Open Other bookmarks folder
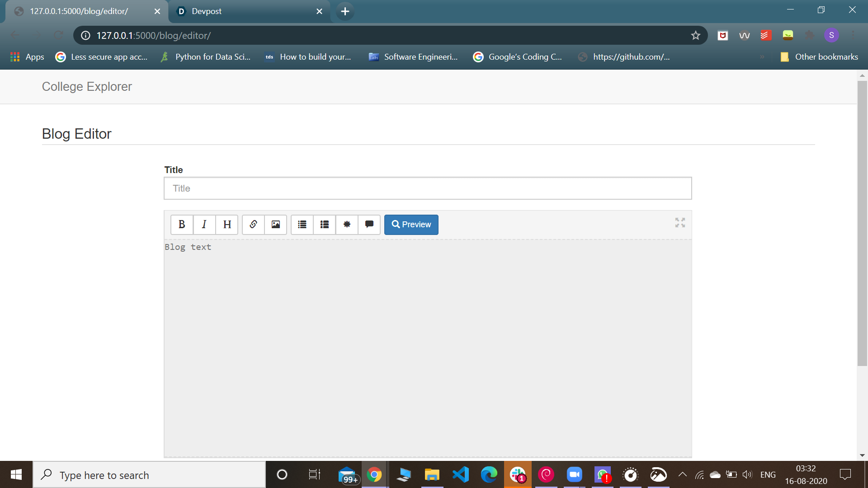 tap(819, 57)
